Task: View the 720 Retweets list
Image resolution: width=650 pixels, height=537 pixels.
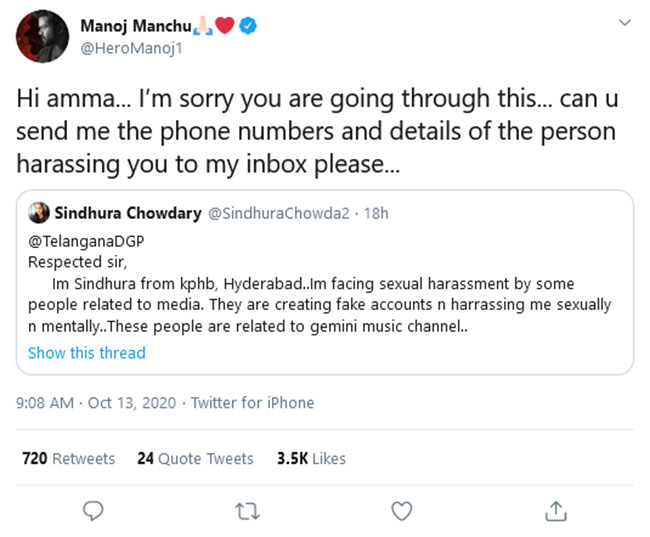Action: (x=68, y=458)
